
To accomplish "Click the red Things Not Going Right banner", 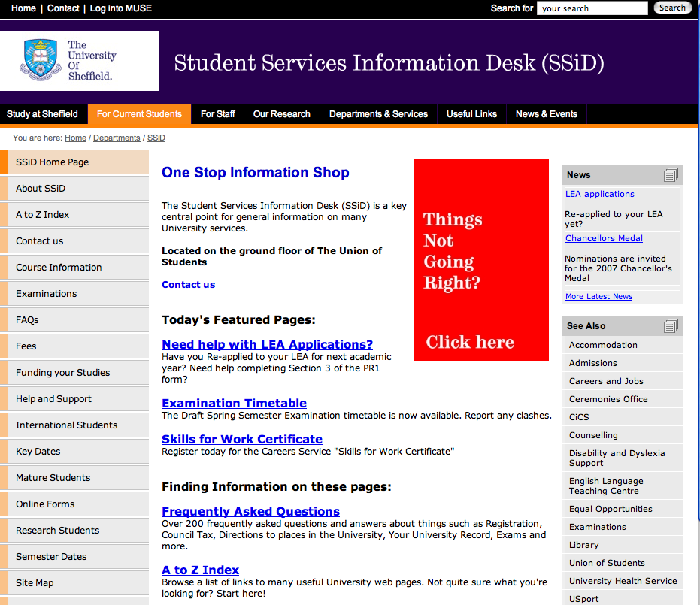I will click(480, 260).
